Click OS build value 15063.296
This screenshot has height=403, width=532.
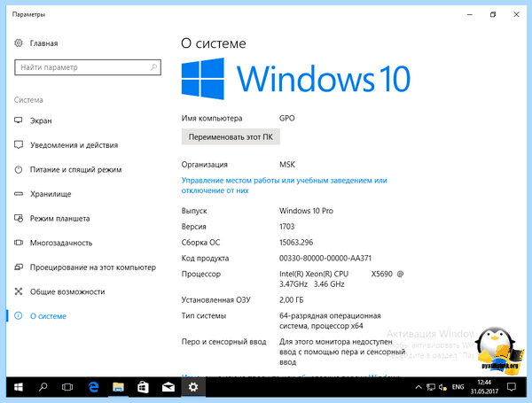pos(296,243)
